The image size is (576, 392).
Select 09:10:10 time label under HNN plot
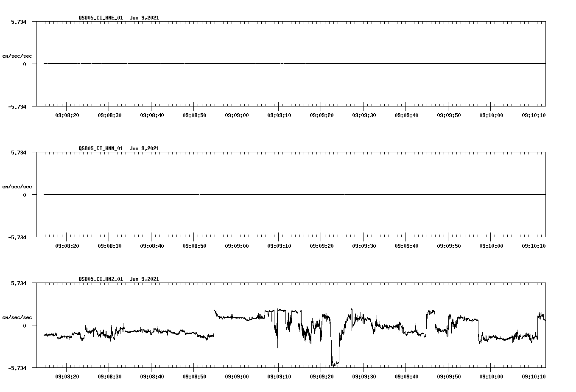point(534,246)
